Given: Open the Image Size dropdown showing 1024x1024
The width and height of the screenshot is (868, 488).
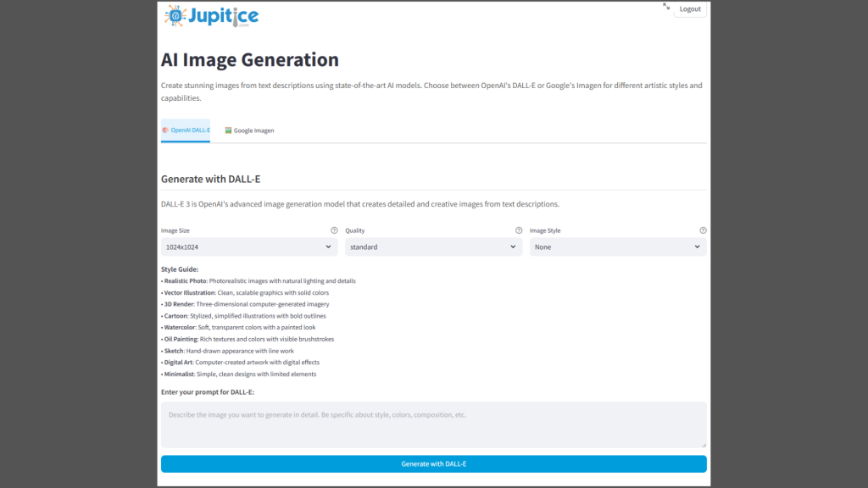Looking at the screenshot, I should point(249,247).
